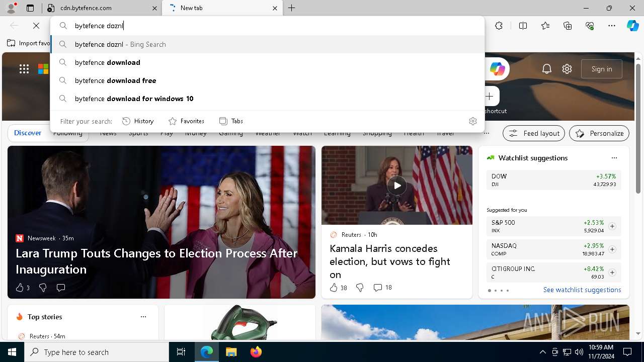Dislike the Kamala Harris article
Screen dimensions: 644x362
point(360,288)
